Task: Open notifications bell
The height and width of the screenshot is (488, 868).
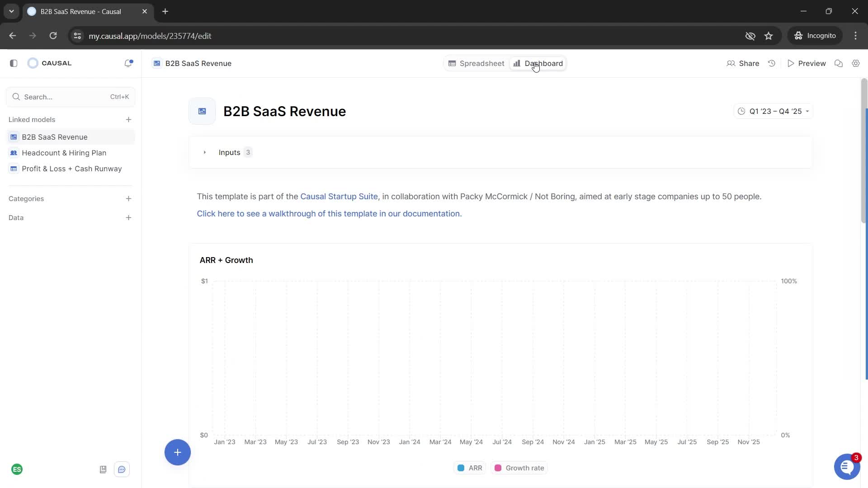Action: coord(128,63)
